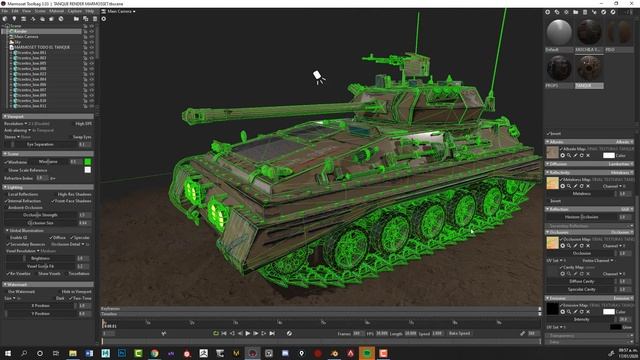This screenshot has width=640, height=360.
Task: Select the Render item in scene tree
Action: coord(20,31)
